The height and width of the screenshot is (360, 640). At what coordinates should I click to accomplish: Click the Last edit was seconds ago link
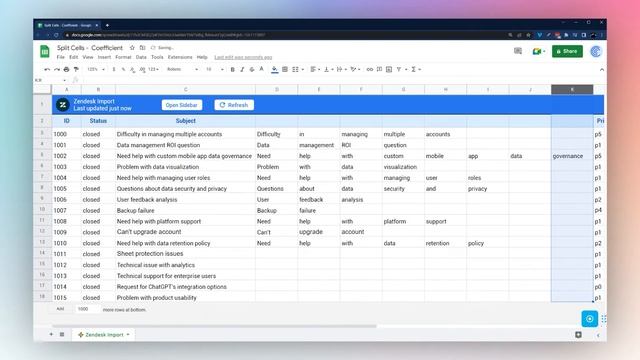(243, 58)
